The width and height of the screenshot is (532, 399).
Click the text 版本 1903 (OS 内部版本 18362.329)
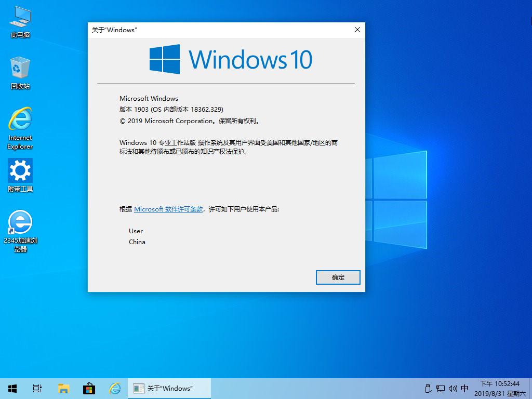point(171,110)
